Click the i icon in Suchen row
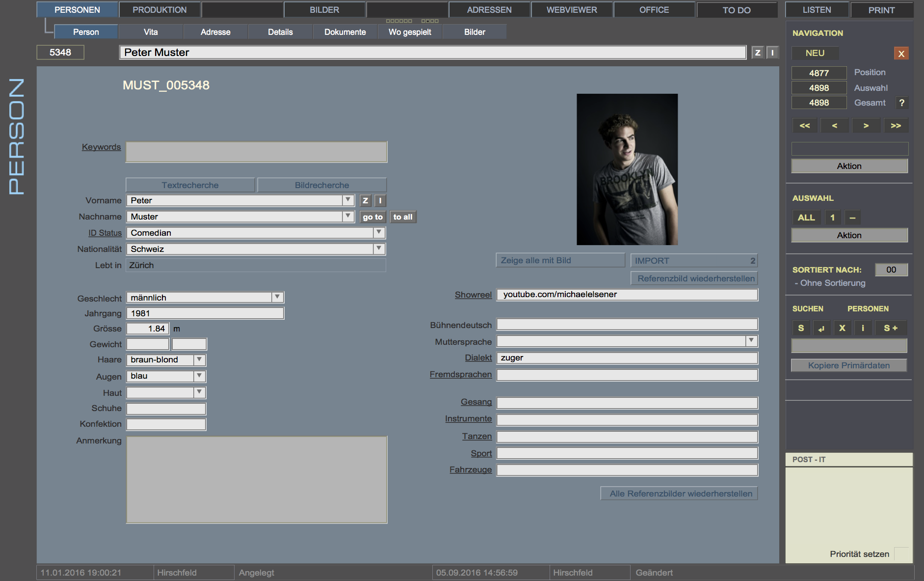This screenshot has height=581, width=924. pos(863,328)
